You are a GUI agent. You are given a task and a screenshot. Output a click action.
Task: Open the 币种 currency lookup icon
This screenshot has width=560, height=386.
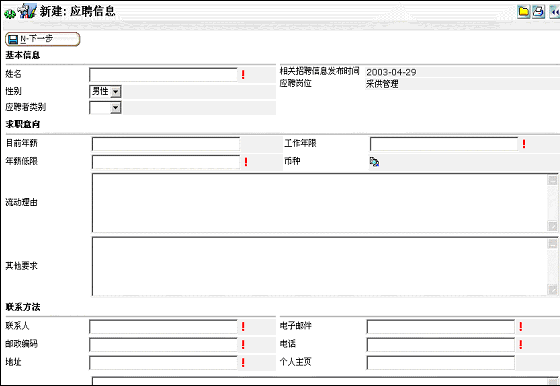pyautogui.click(x=374, y=162)
